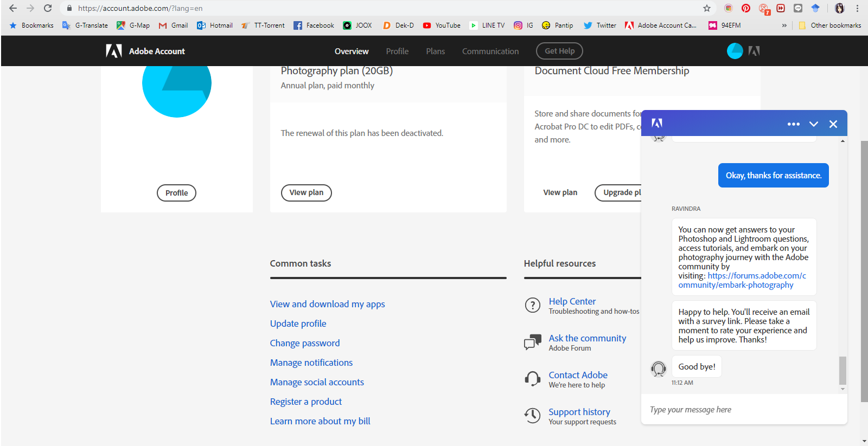
Task: Open the Help Center link
Action: coord(572,301)
